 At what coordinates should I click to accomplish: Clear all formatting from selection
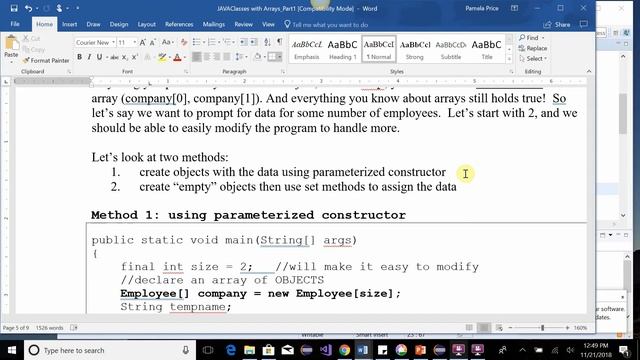[184, 42]
